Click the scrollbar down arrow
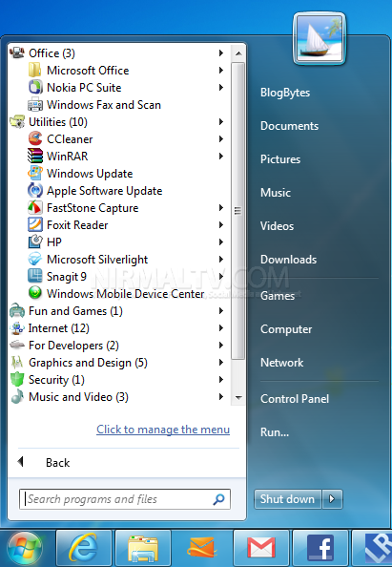Image resolution: width=392 pixels, height=567 pixels. (x=238, y=397)
